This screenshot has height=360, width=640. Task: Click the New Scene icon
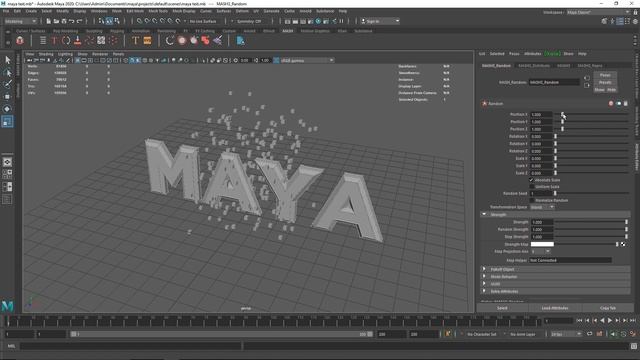48,21
